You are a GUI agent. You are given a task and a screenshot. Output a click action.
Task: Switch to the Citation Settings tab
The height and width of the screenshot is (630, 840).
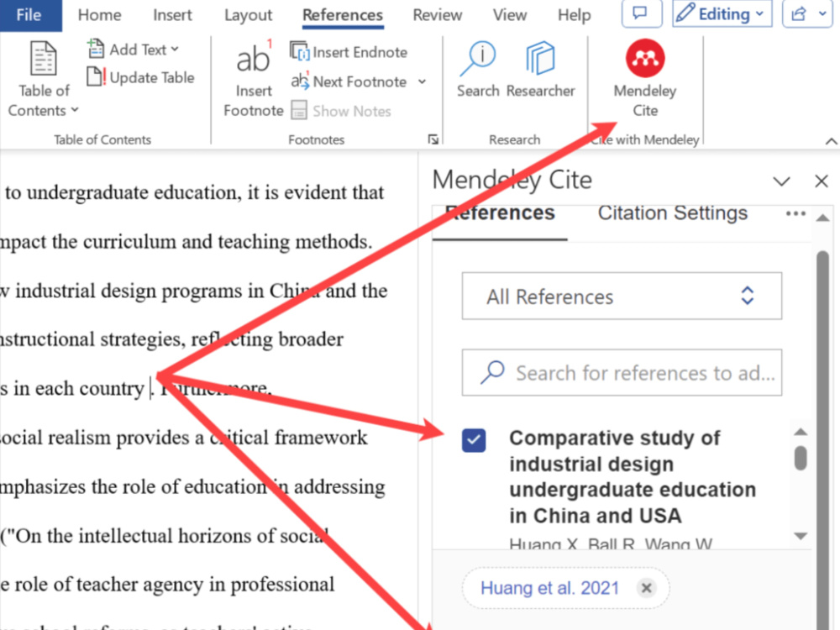pos(672,213)
